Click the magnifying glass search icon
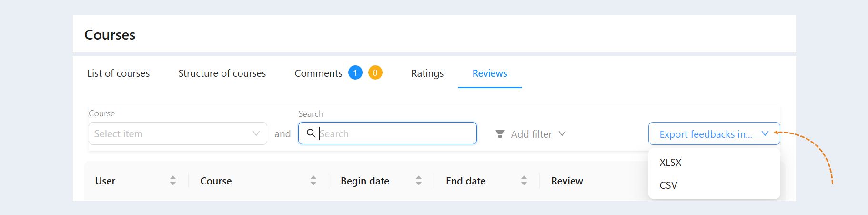This screenshot has height=215, width=868. [x=311, y=133]
